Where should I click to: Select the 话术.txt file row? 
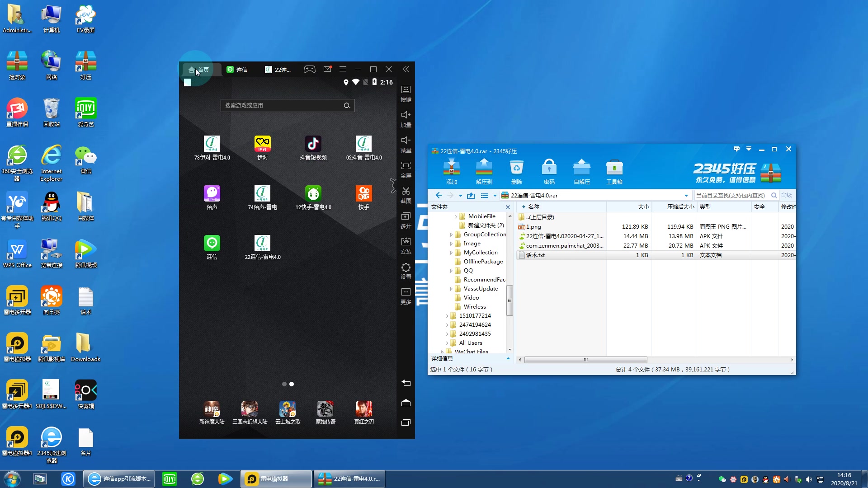click(656, 255)
